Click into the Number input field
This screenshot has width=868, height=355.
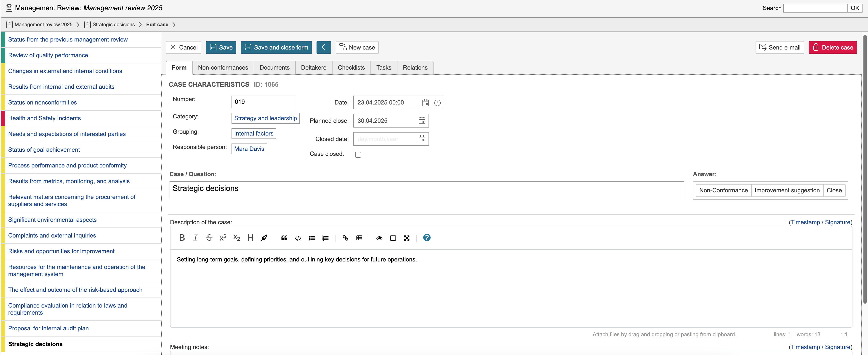[x=264, y=102]
